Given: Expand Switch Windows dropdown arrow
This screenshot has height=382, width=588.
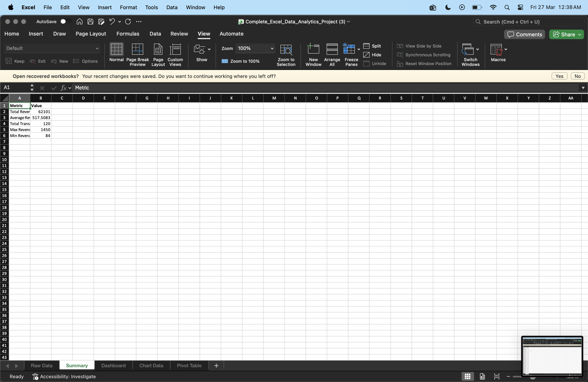Looking at the screenshot, I should coord(478,49).
